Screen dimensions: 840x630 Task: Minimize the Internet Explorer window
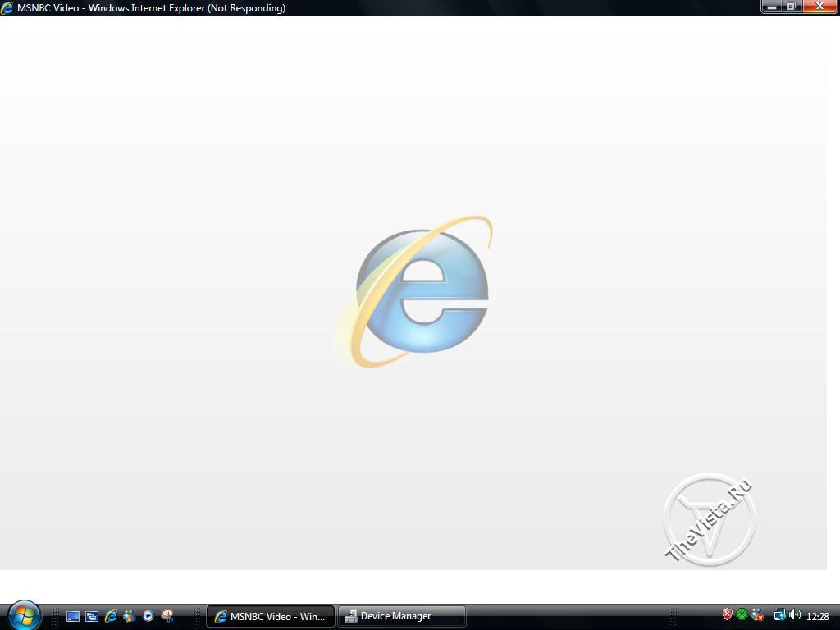coord(771,7)
